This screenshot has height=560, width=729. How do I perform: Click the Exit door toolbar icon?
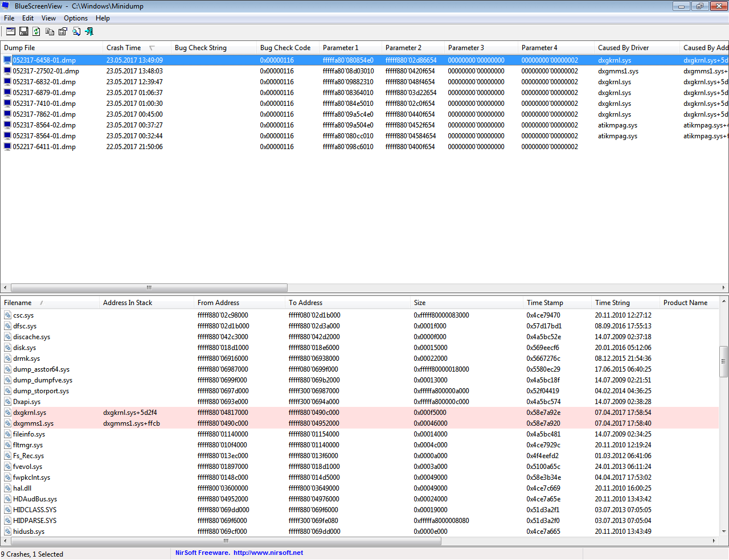89,31
